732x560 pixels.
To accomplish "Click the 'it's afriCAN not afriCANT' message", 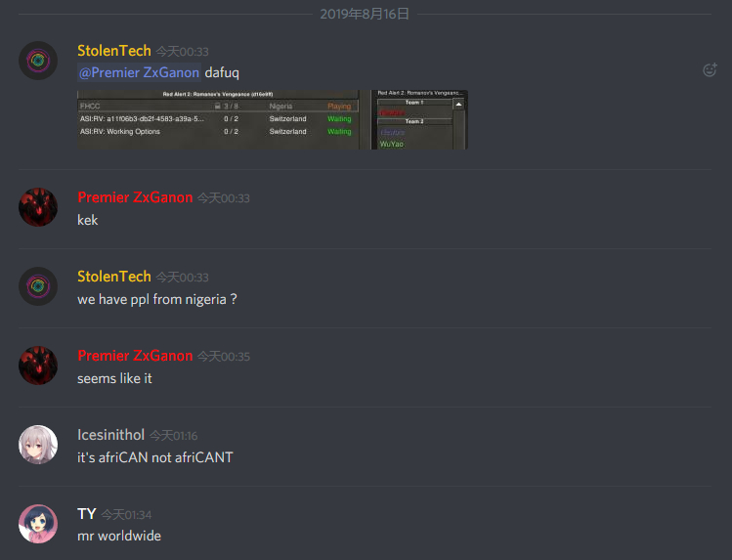I will [x=155, y=457].
